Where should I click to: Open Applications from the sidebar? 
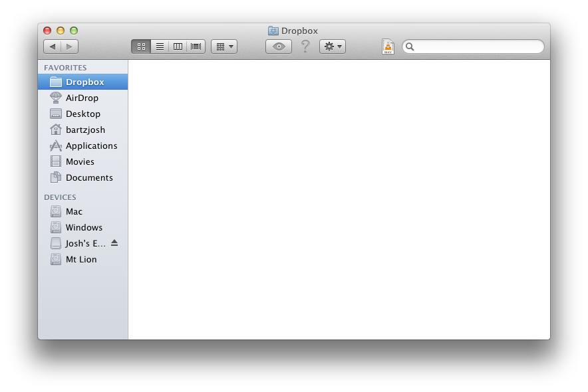coord(83,146)
